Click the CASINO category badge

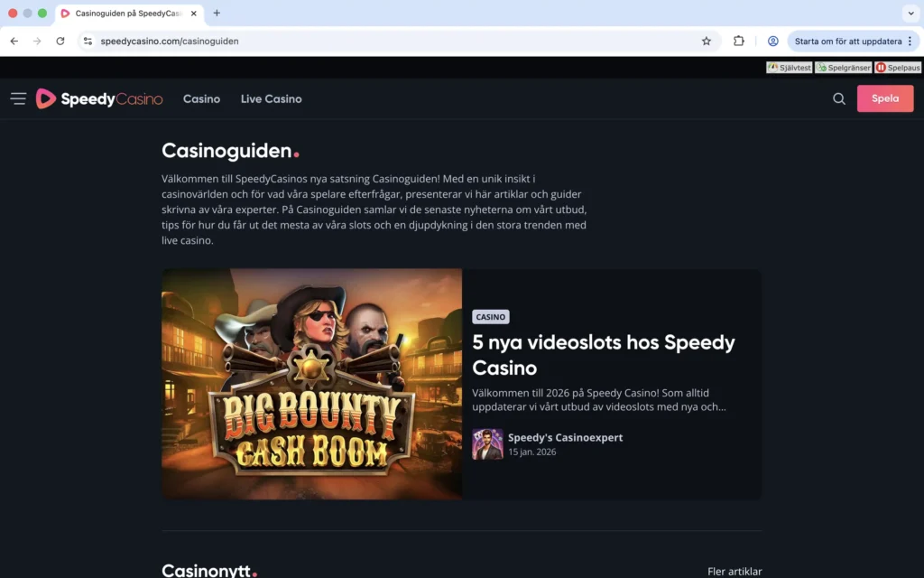(491, 316)
